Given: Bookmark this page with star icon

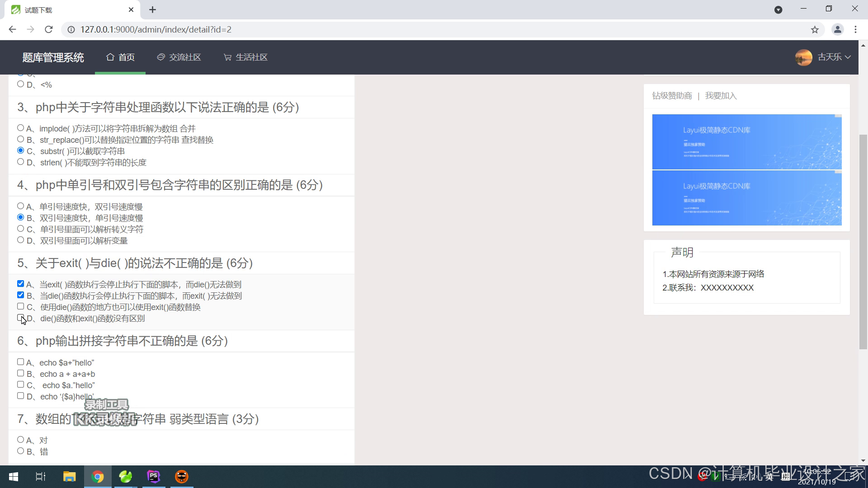Looking at the screenshot, I should click(815, 30).
